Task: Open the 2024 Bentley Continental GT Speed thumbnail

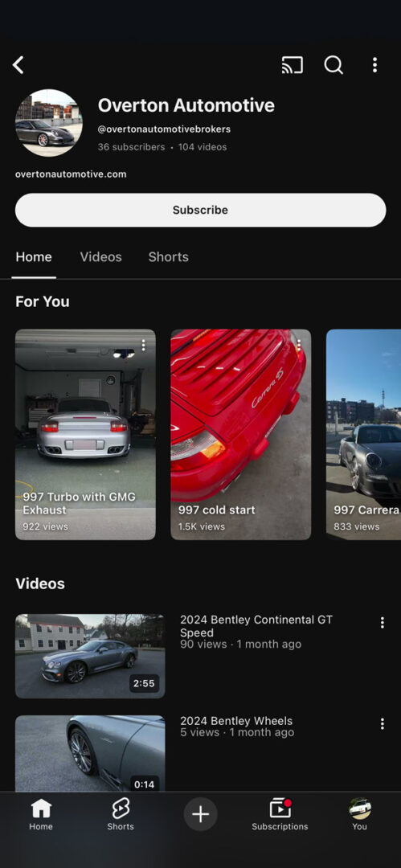Action: click(90, 656)
